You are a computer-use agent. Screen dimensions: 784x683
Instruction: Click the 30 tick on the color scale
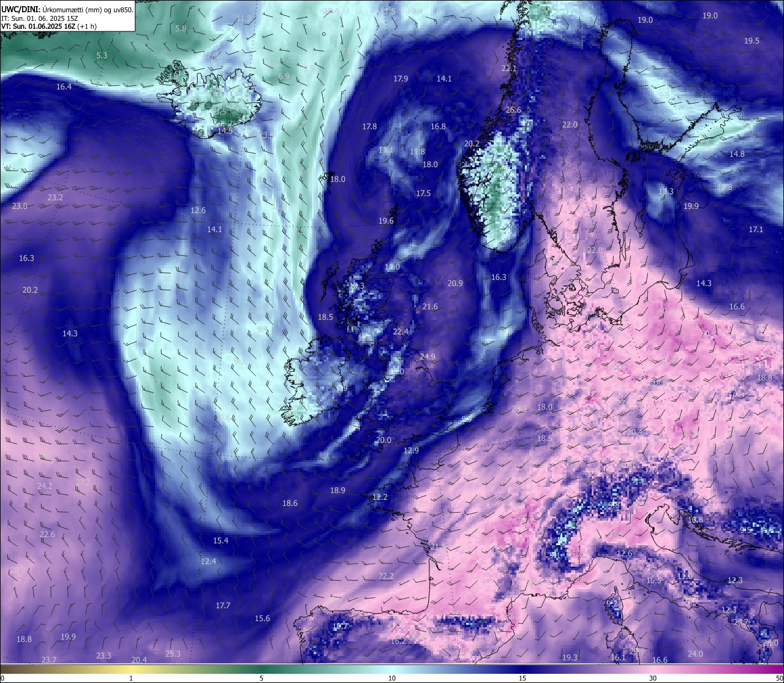click(653, 678)
